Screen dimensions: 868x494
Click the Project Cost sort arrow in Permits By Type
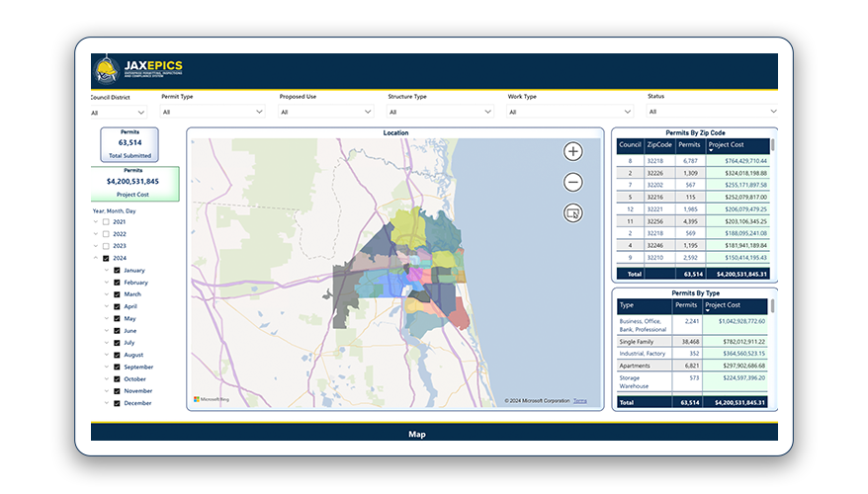click(709, 312)
